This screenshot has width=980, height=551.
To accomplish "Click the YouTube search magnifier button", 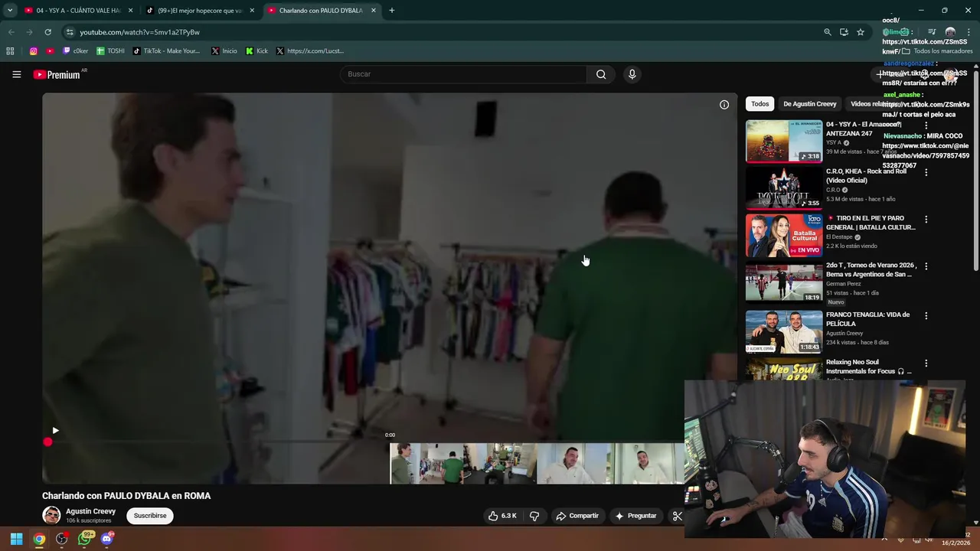I will coord(601,74).
